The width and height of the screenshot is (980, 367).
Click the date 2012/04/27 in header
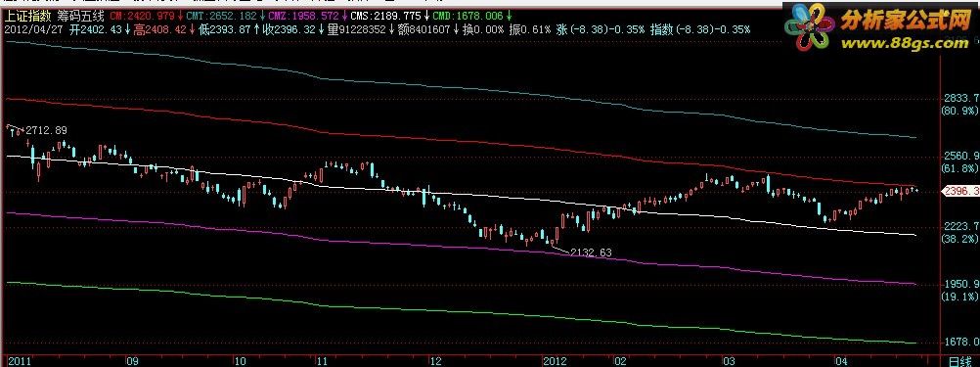pyautogui.click(x=28, y=29)
